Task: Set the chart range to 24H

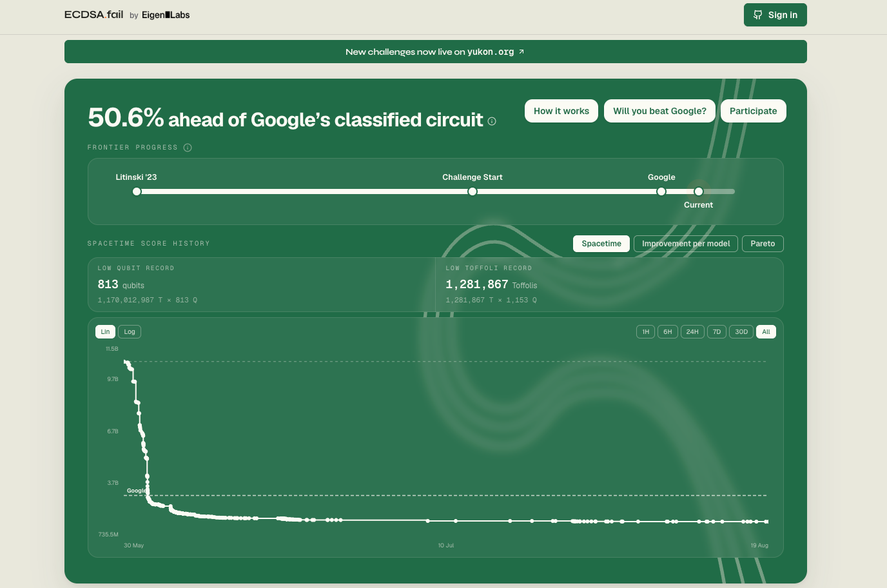Action: coord(692,332)
